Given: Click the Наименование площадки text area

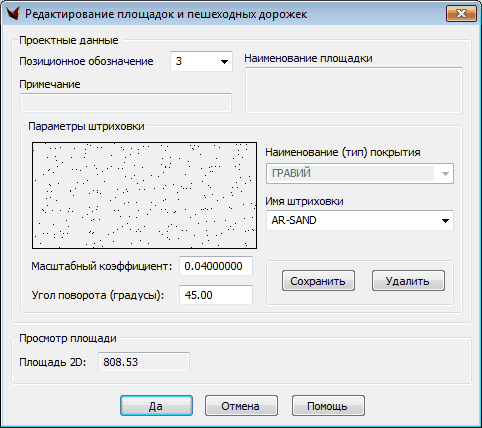Looking at the screenshot, I should tap(354, 90).
